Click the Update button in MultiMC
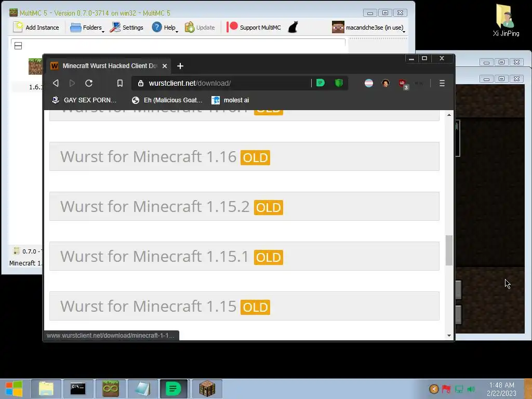The width and height of the screenshot is (532, 399). 200,28
